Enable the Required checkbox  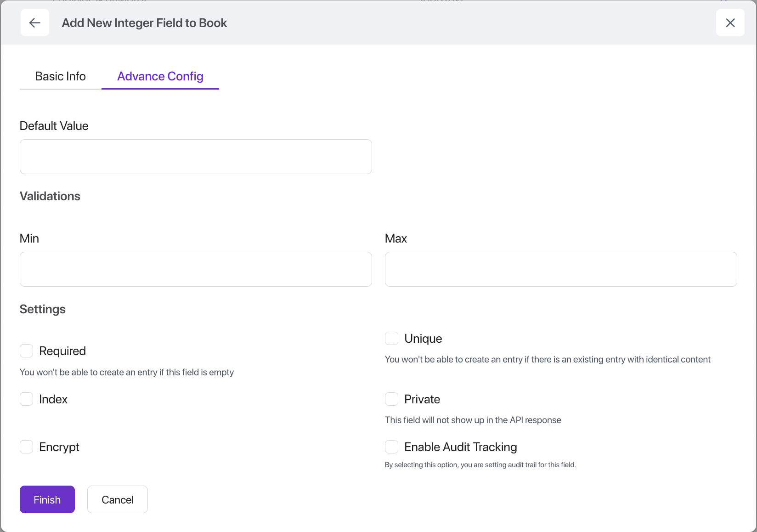(x=27, y=351)
